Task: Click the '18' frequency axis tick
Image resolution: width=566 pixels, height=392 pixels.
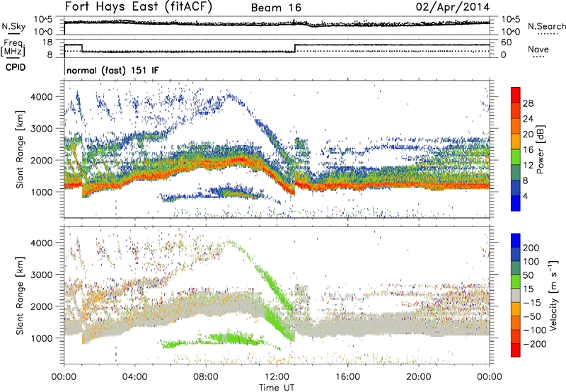Action: tap(47, 42)
